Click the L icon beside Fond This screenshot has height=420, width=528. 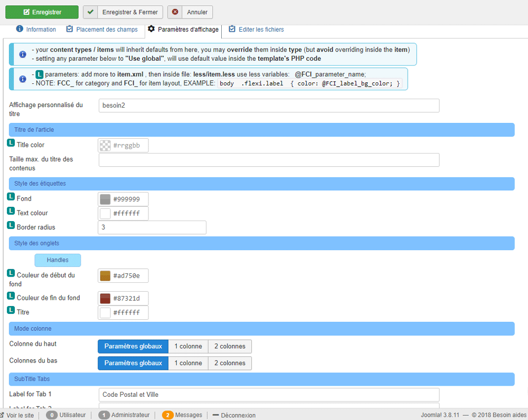(x=11, y=197)
